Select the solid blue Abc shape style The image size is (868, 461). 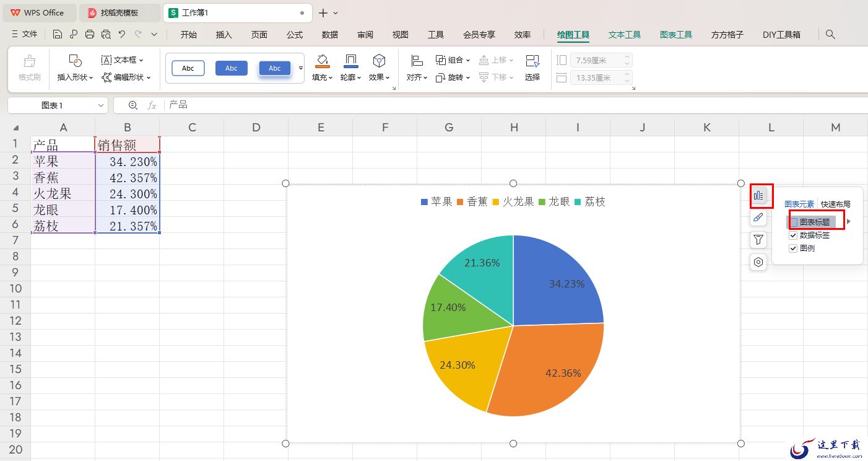point(232,68)
